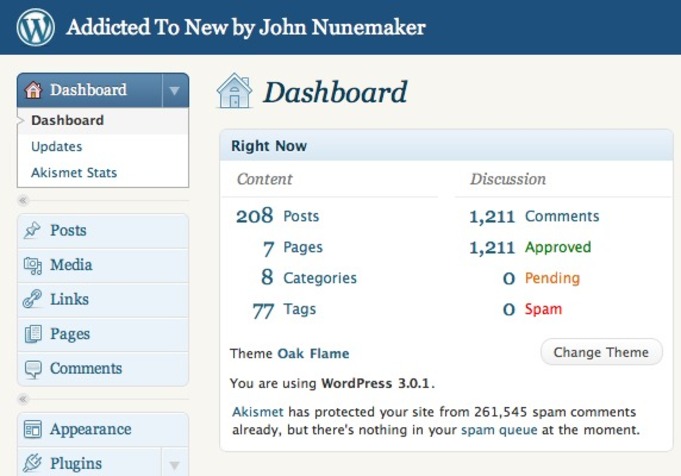681x476 pixels.
Task: Click the Content column heading
Action: tap(264, 179)
